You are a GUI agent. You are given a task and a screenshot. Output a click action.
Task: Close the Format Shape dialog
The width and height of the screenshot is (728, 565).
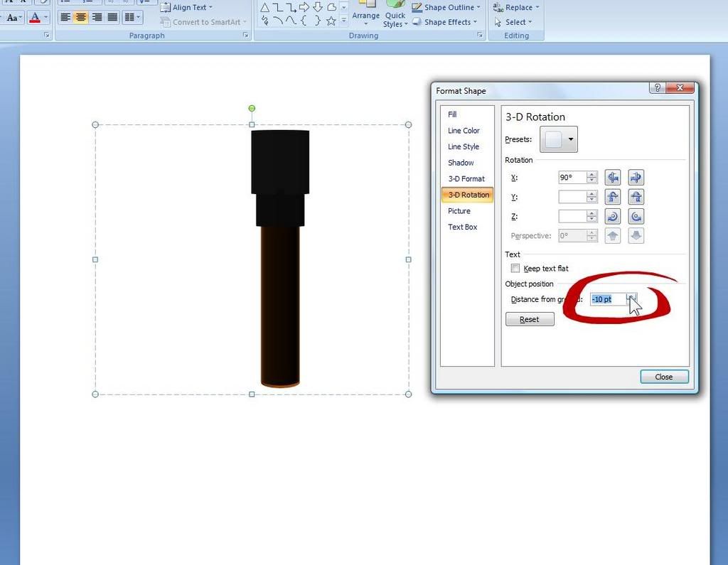click(x=664, y=377)
